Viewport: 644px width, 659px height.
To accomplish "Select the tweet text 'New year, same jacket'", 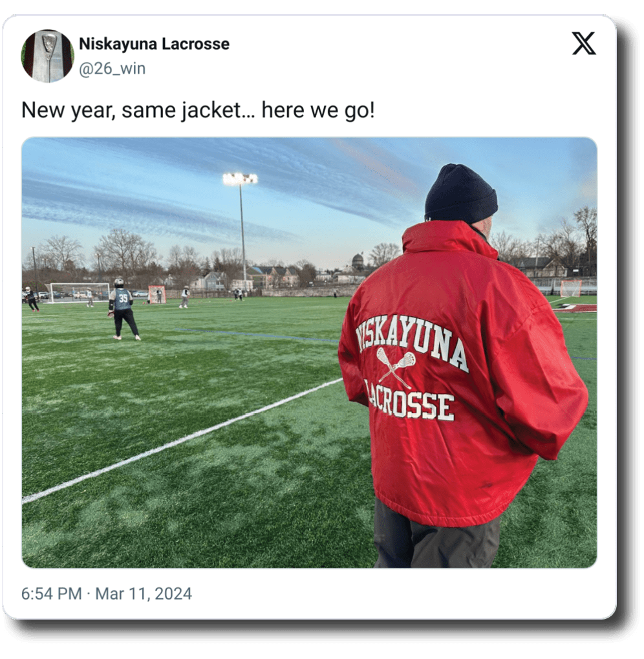I will point(131,111).
